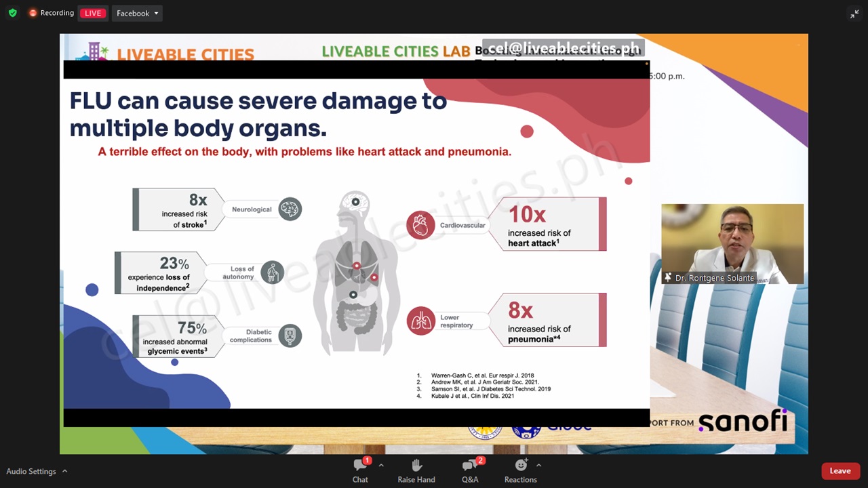Open the Reactions smiley icon
The height and width of the screenshot is (488, 868).
(520, 466)
